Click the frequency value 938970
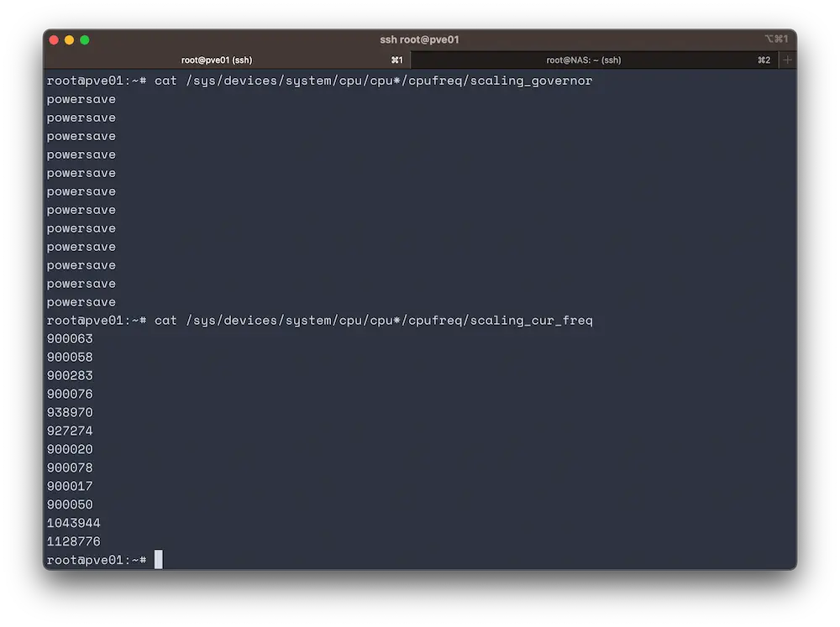840x627 pixels. tap(70, 412)
